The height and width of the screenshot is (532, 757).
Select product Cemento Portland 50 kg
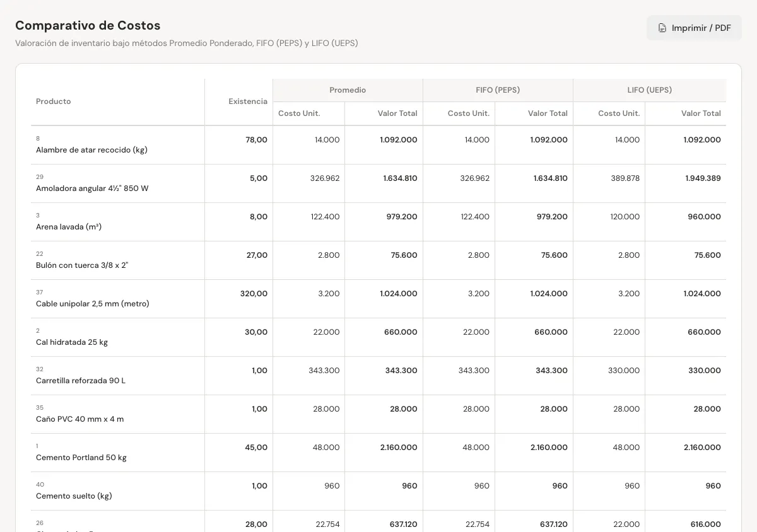click(81, 458)
